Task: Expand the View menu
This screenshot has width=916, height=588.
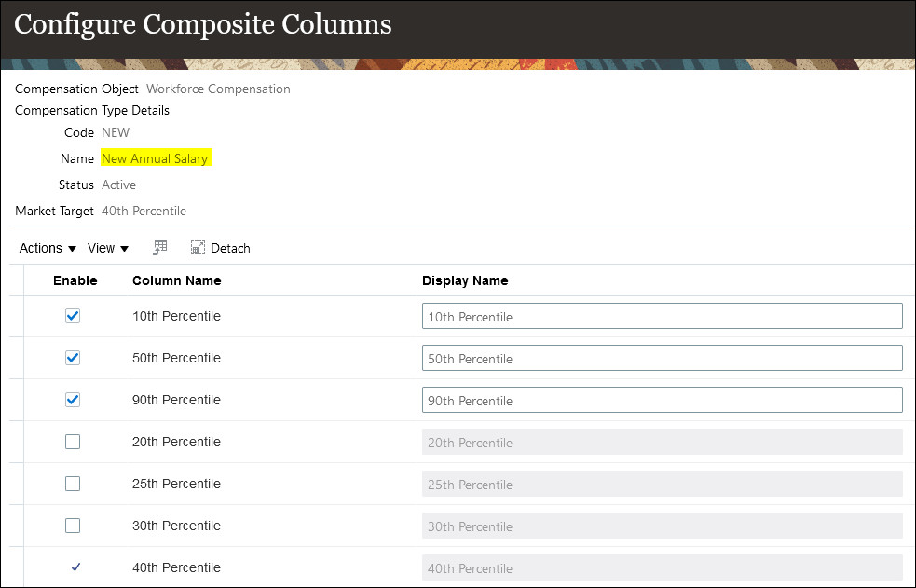Action: coord(108,248)
